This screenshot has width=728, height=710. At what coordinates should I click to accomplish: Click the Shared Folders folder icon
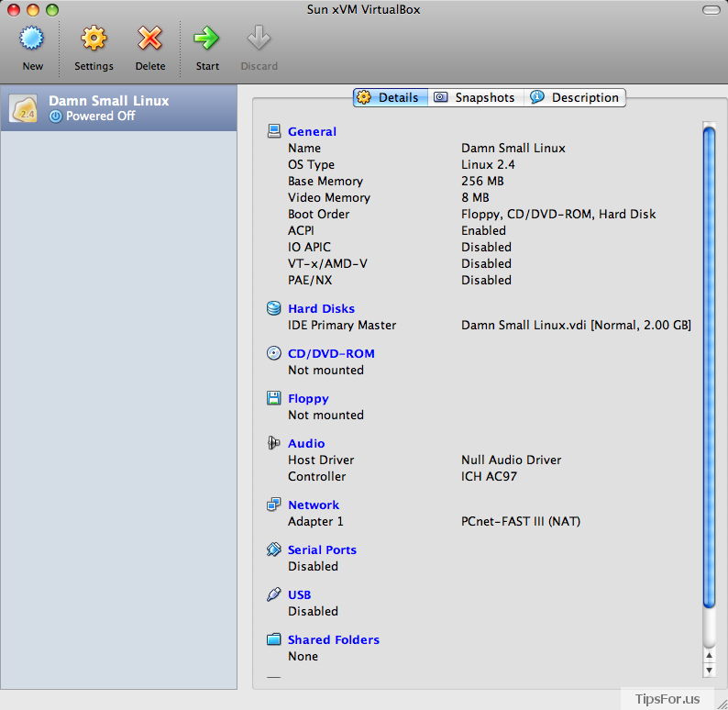point(274,639)
